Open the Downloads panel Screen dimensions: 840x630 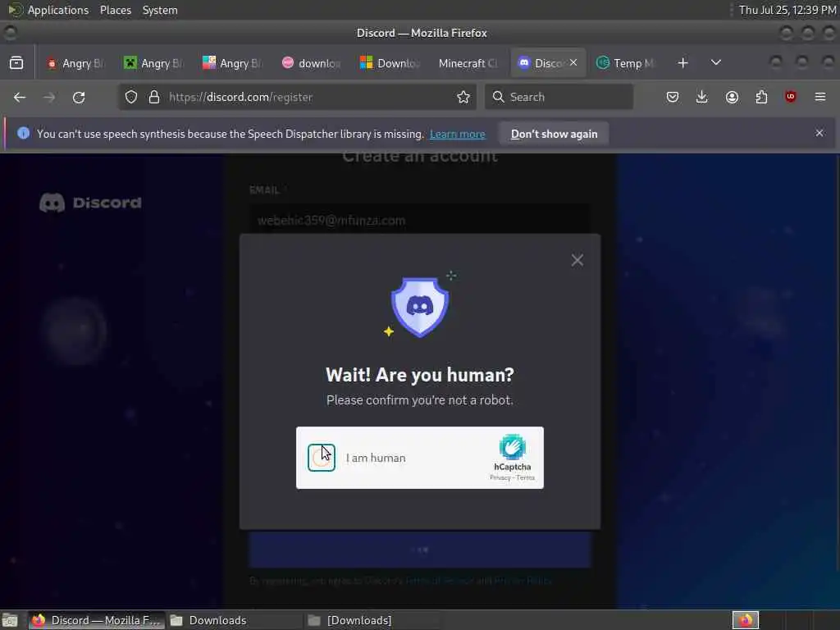pos(702,97)
